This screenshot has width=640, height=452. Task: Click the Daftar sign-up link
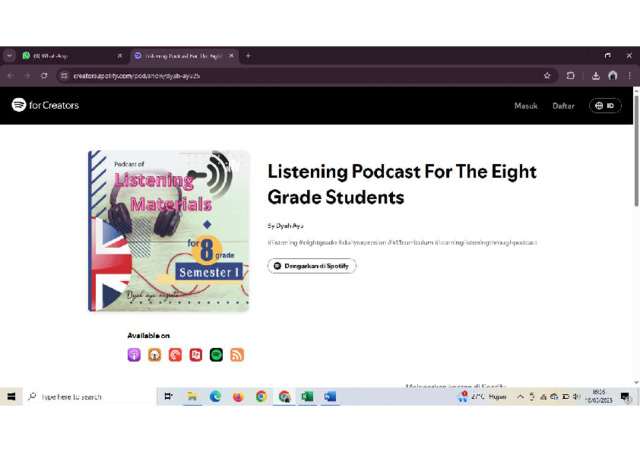563,105
